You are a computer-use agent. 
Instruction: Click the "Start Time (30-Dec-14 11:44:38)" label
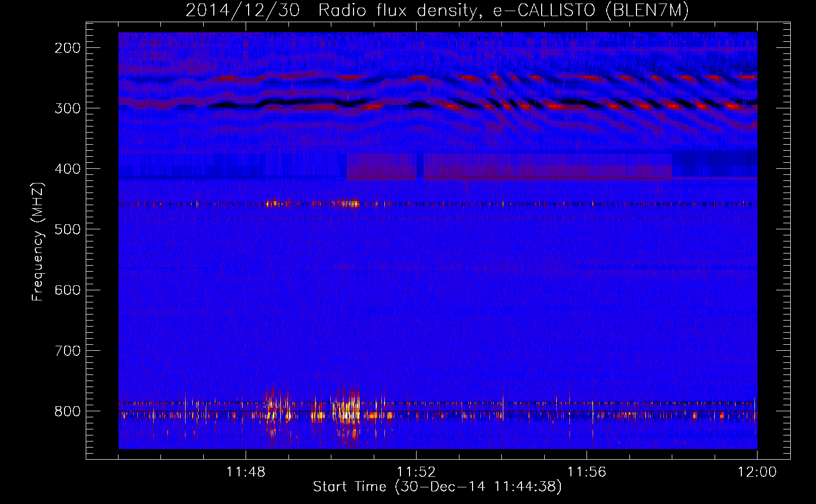pos(437,487)
